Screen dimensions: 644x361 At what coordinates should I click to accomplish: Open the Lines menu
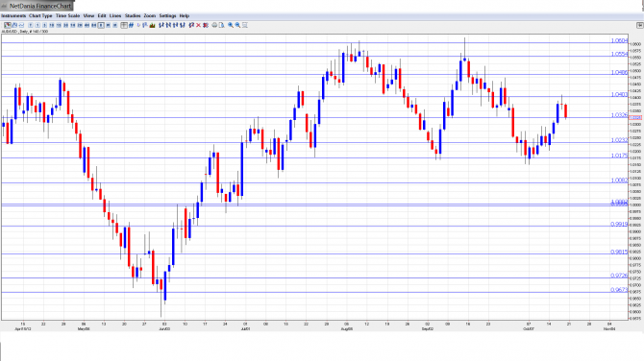(115, 15)
